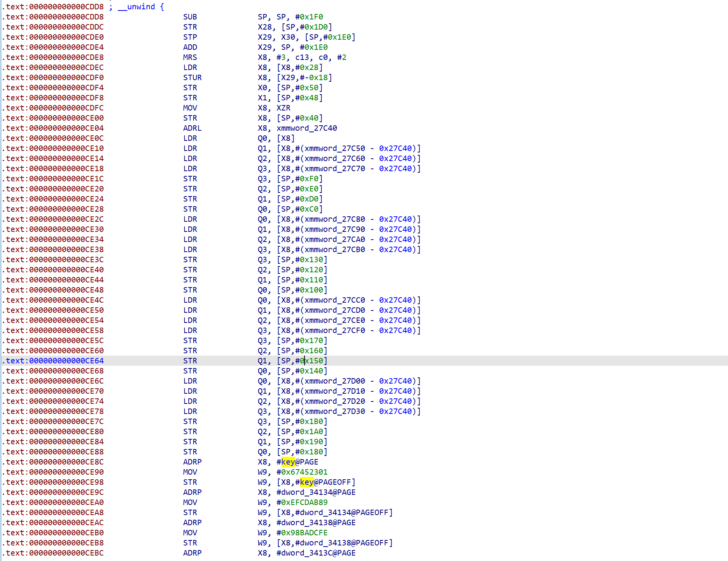Click the highlighted address 000000000000CE64
This screenshot has width=728, height=561.
click(66, 361)
